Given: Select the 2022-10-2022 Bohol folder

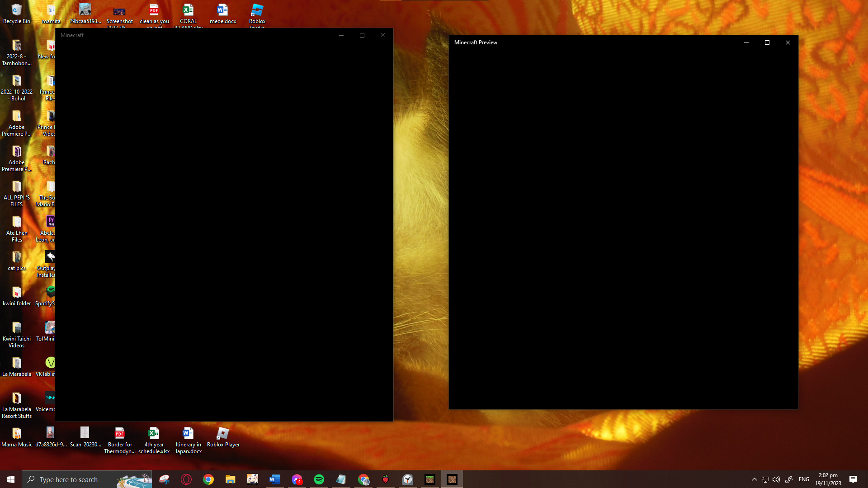Looking at the screenshot, I should click(x=17, y=88).
